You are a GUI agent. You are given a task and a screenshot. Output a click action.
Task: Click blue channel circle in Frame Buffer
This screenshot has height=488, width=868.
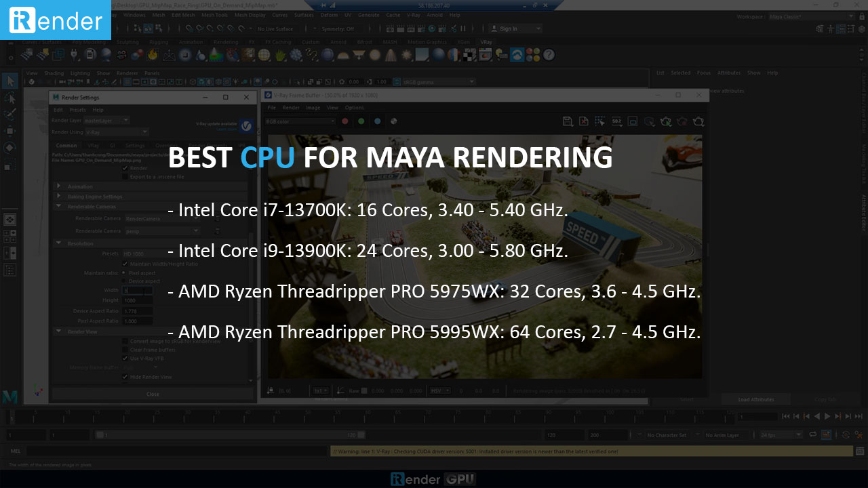378,121
